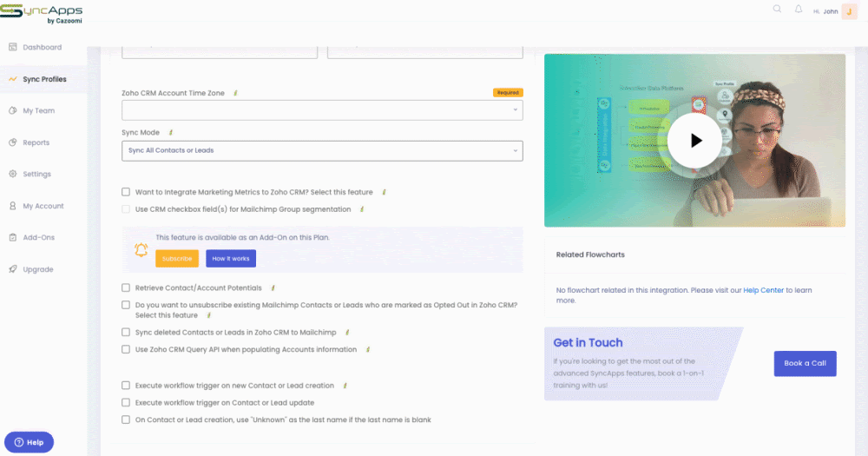Image resolution: width=868 pixels, height=456 pixels.
Task: Click the How it works button
Action: (x=231, y=258)
